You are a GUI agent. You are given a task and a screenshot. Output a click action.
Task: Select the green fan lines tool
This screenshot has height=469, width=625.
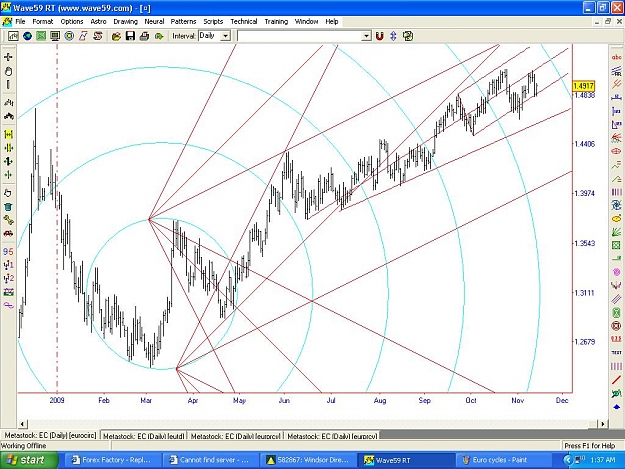pyautogui.click(x=616, y=232)
